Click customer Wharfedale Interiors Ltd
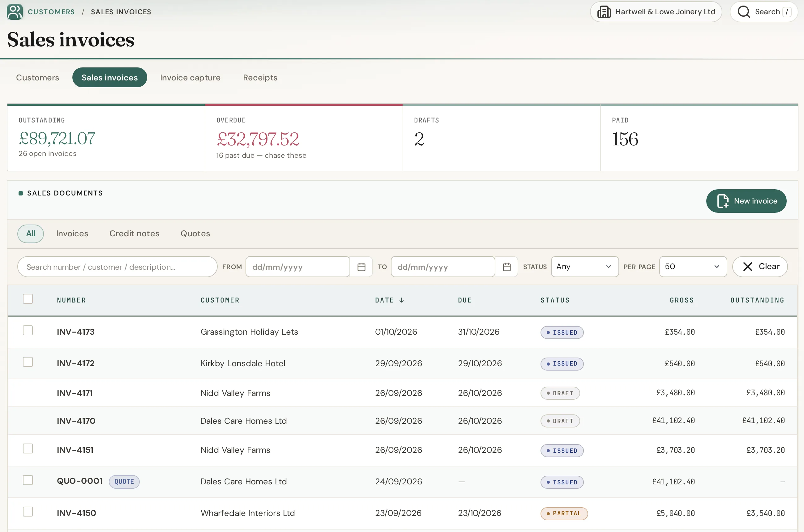 pos(248,513)
